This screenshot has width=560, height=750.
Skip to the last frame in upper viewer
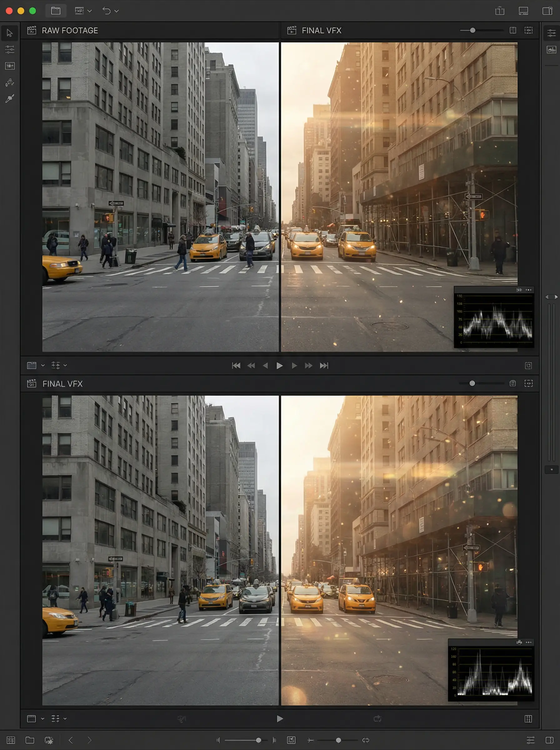point(324,365)
